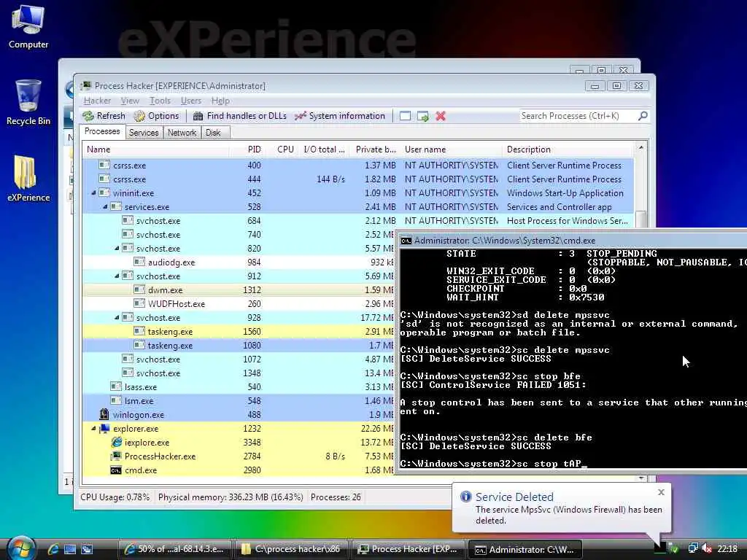Click the Find window toolbar icon

(x=405, y=116)
